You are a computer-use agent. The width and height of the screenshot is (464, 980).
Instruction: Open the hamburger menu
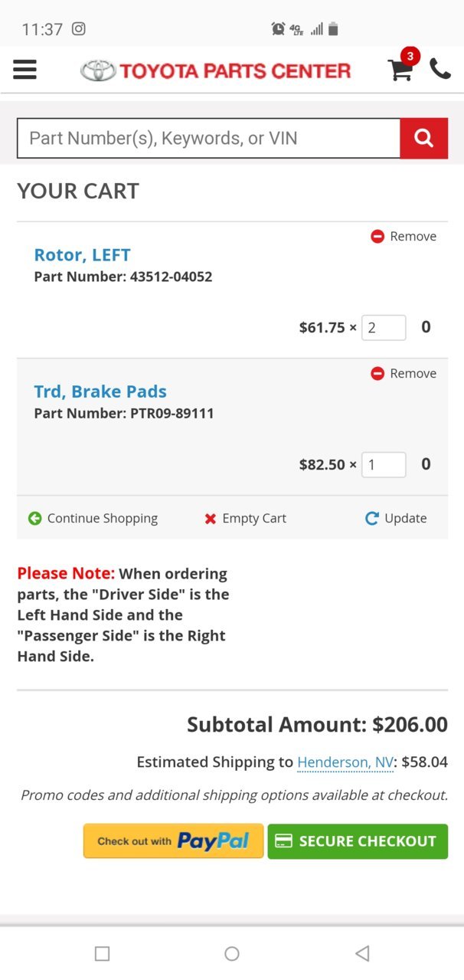click(x=25, y=70)
